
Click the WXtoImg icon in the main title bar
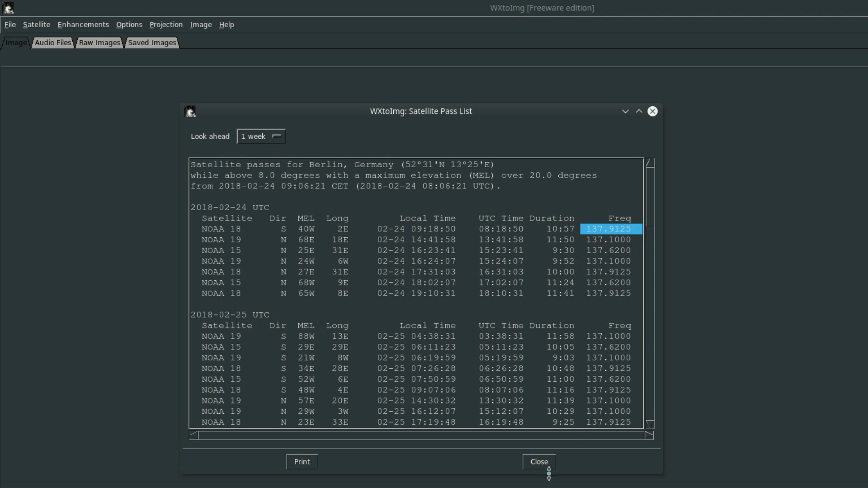pos(8,8)
